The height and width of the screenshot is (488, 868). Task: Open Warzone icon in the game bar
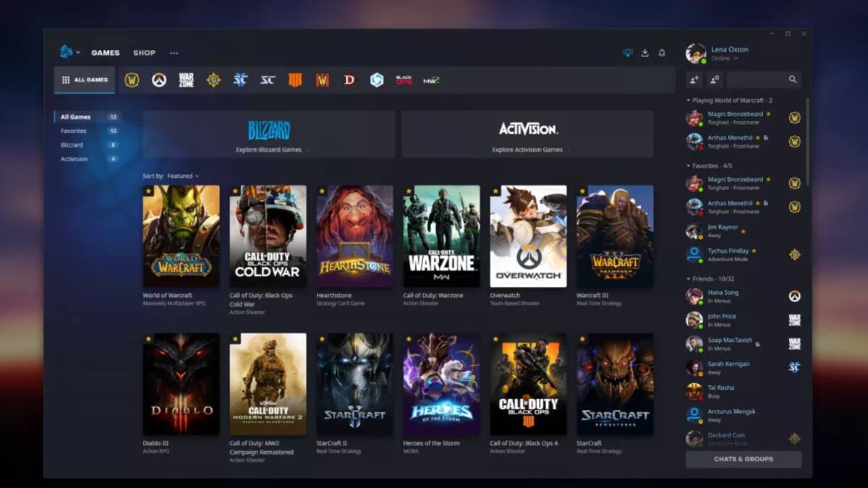(x=186, y=80)
